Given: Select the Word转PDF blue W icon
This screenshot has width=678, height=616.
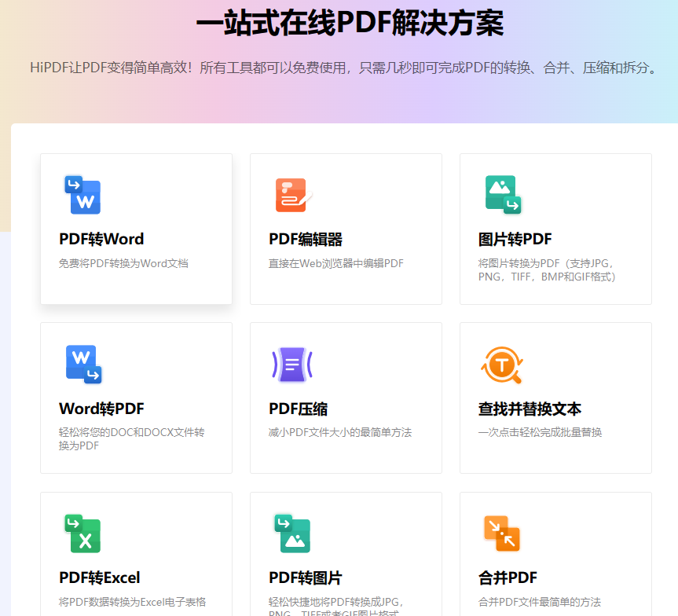Looking at the screenshot, I should 82,364.
